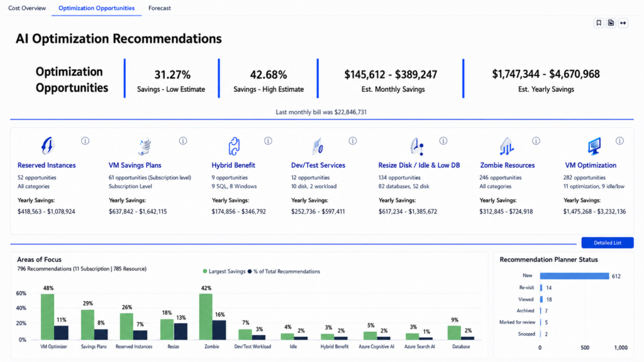This screenshot has height=362, width=644.
Task: Select the New status bar (612)
Action: [574, 276]
